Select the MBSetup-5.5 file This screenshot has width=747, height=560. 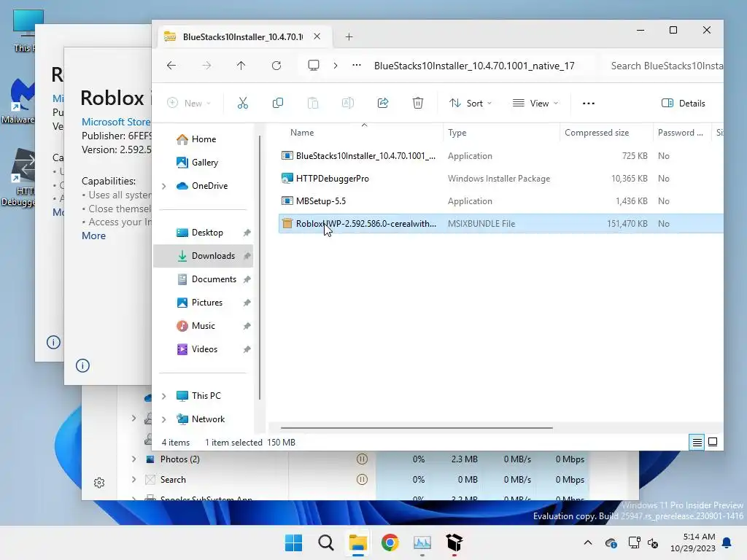[x=321, y=201]
